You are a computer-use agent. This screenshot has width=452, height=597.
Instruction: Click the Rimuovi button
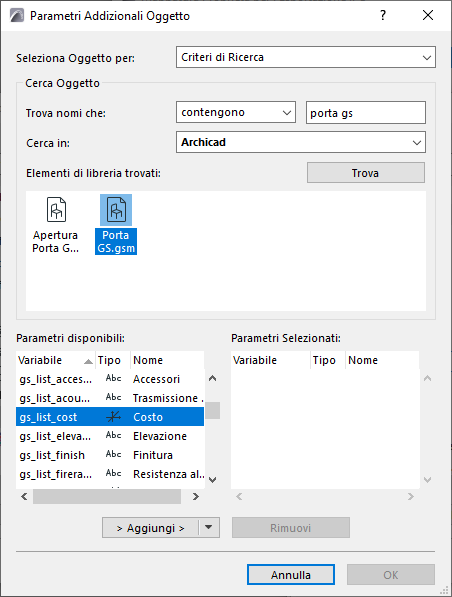pyautogui.click(x=291, y=528)
